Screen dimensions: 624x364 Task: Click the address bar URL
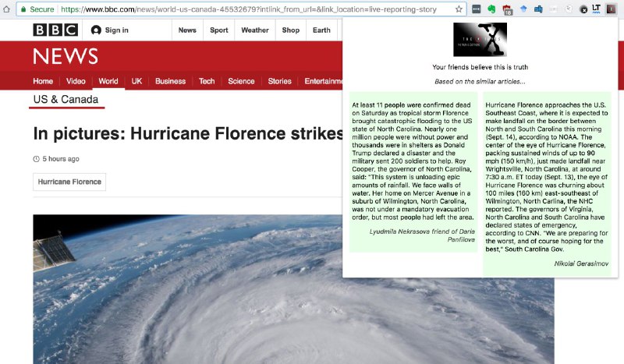click(x=249, y=9)
